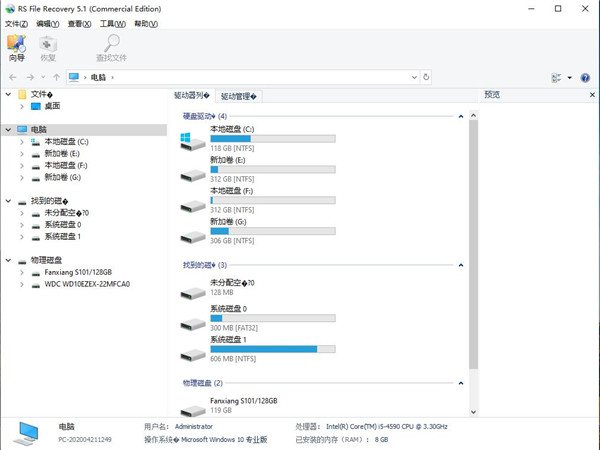This screenshot has height=450, width=600.
Task: Click the 电脑 breadcrumb in address bar
Action: (98, 77)
